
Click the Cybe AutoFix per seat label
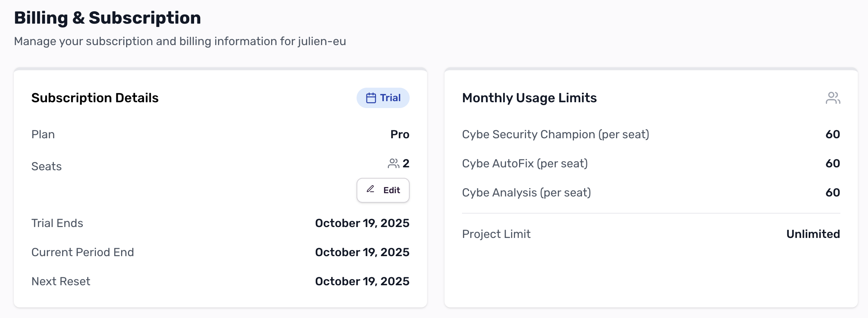pos(525,163)
